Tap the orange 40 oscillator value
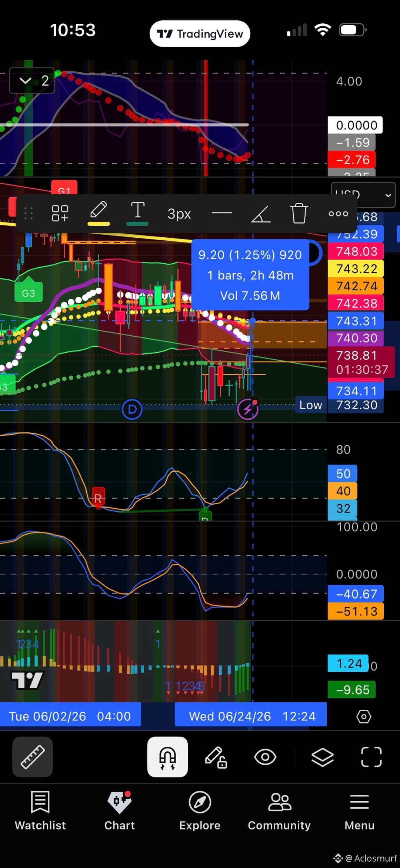The width and height of the screenshot is (400, 868). point(343,491)
